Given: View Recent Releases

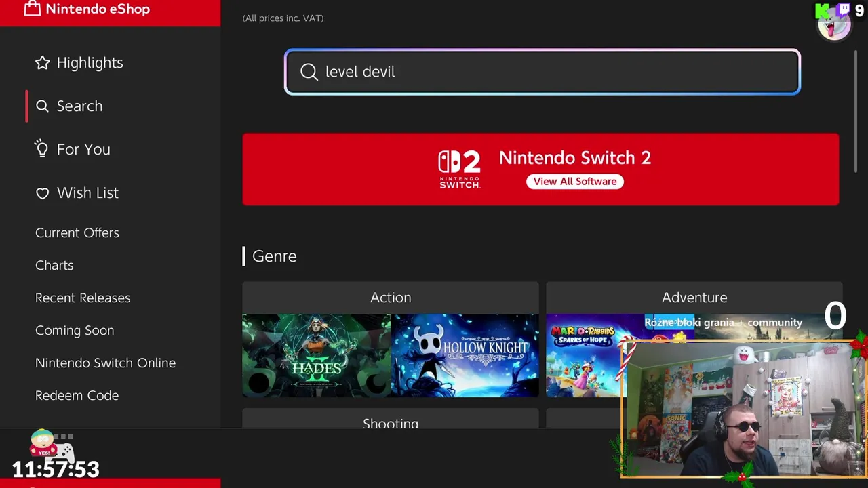Looking at the screenshot, I should click(83, 298).
